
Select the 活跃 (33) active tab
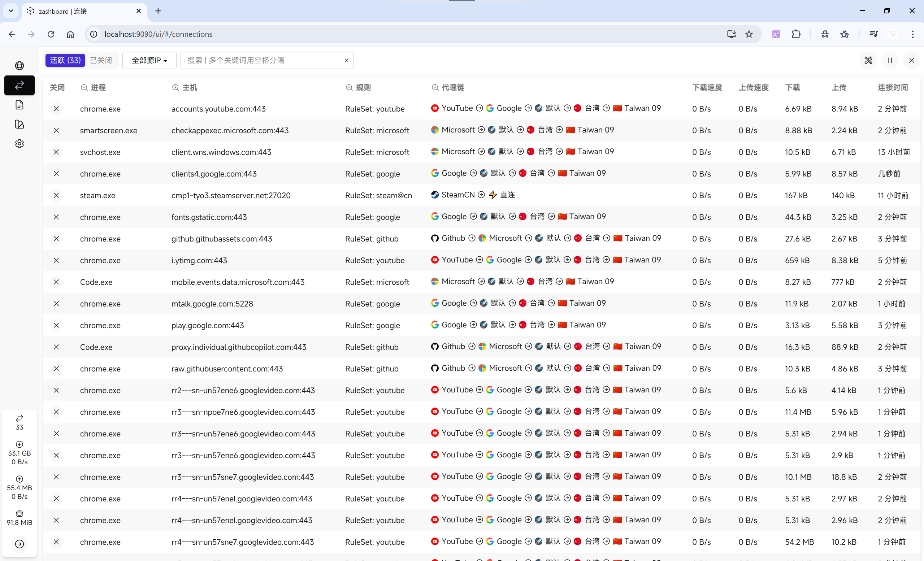pos(65,60)
